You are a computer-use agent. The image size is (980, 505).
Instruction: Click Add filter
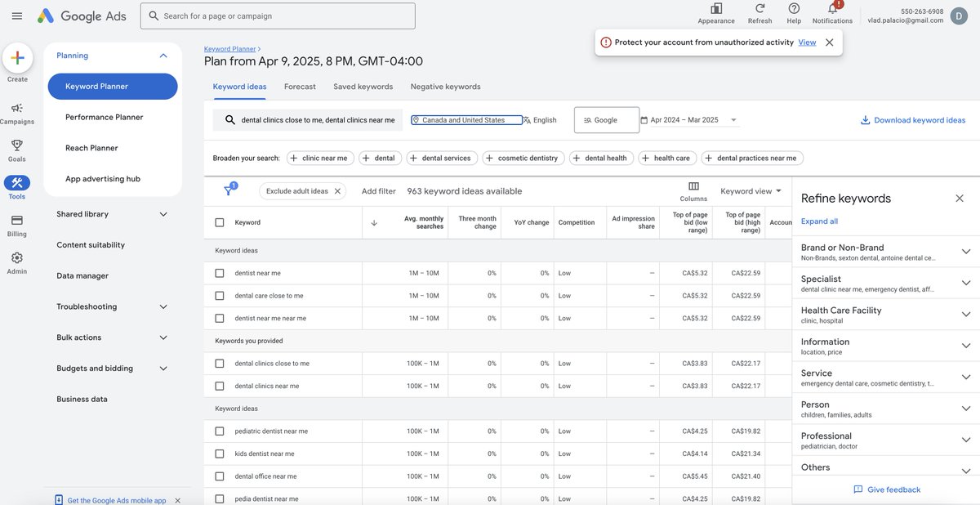[379, 191]
